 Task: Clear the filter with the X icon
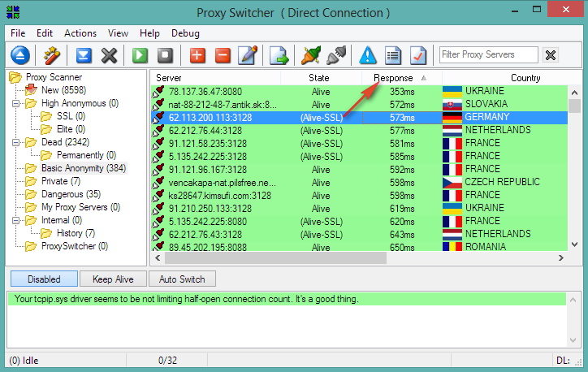click(551, 55)
